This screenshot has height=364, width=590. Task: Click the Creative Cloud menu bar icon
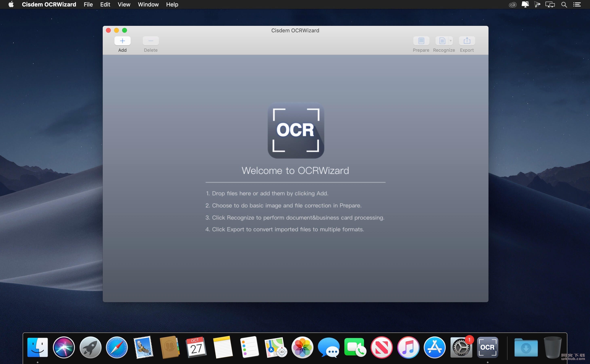tap(512, 5)
